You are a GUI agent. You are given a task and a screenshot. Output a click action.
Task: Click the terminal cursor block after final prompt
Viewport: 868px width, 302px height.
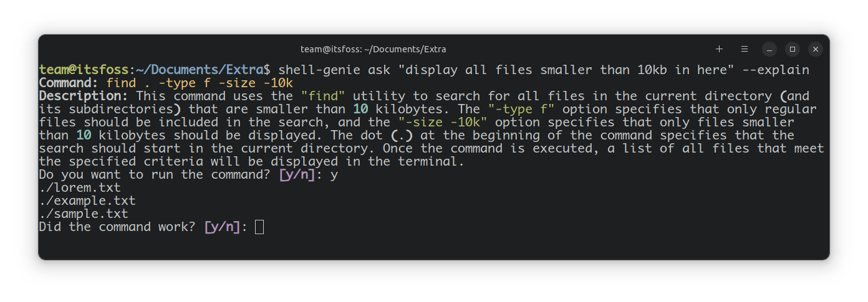[259, 227]
